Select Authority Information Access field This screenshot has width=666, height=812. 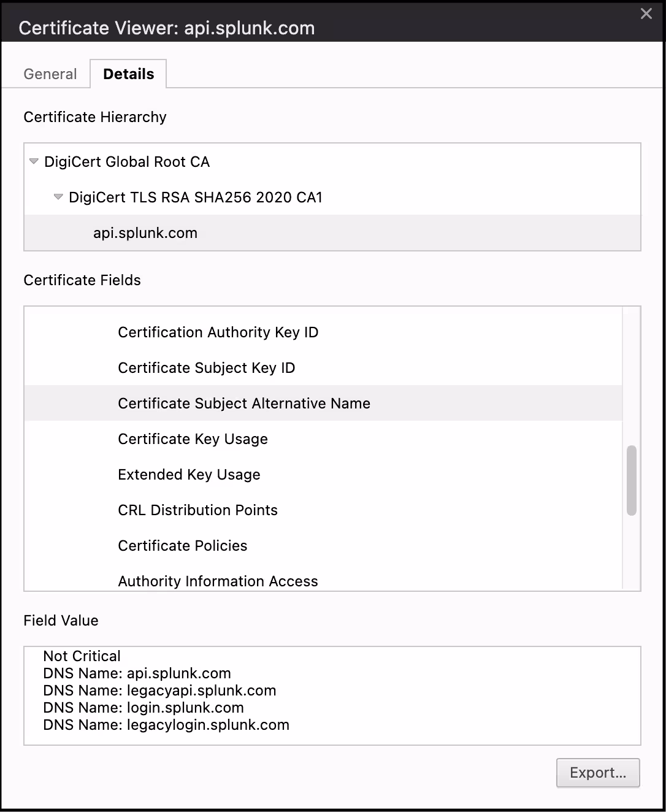point(218,581)
